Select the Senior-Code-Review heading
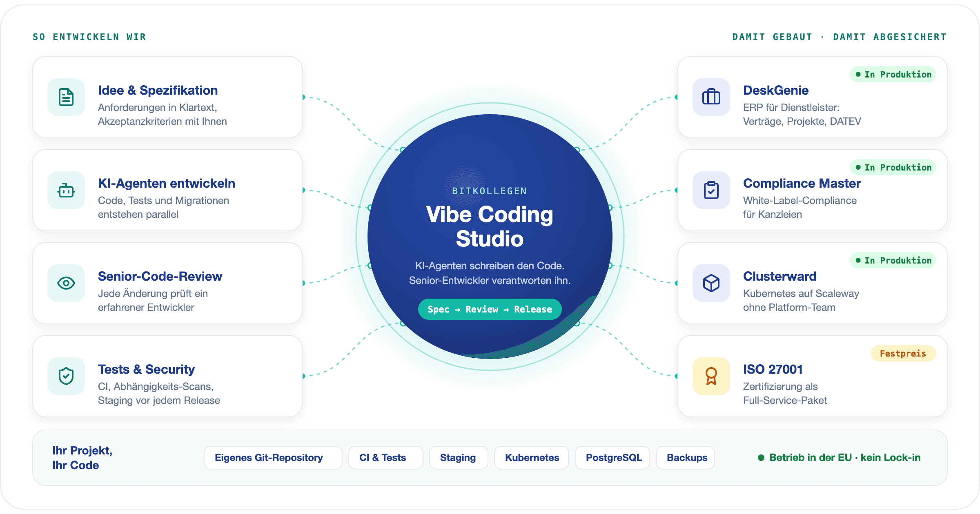Viewport: 980px width, 514px height. coord(160,276)
